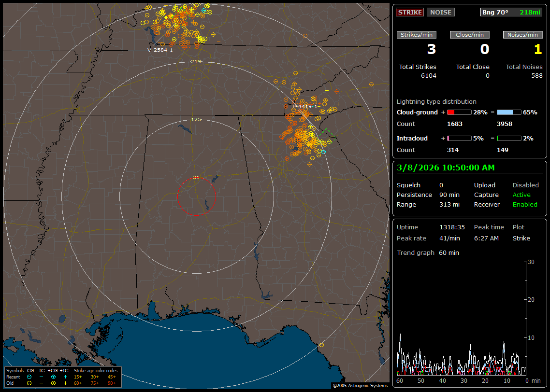The image size is (550, 392).
Task: Click the P-4419 storm cell label
Action: (x=305, y=106)
